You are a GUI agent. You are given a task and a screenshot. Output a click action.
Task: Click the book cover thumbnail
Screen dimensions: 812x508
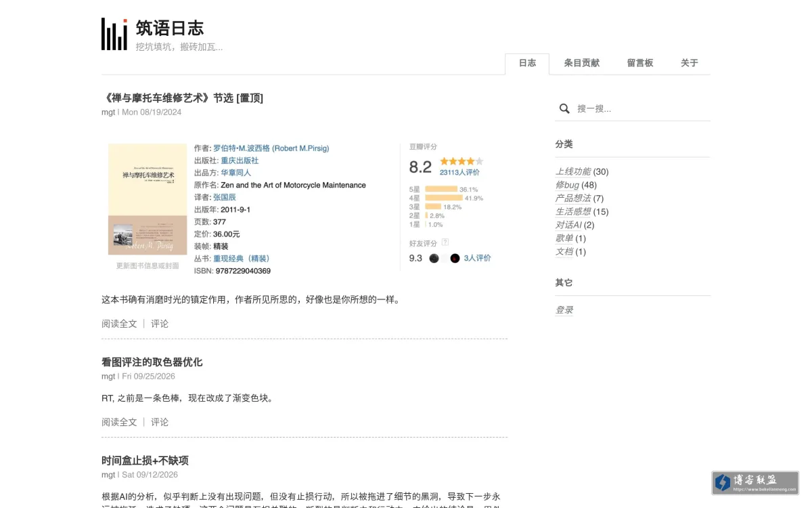[148, 199]
